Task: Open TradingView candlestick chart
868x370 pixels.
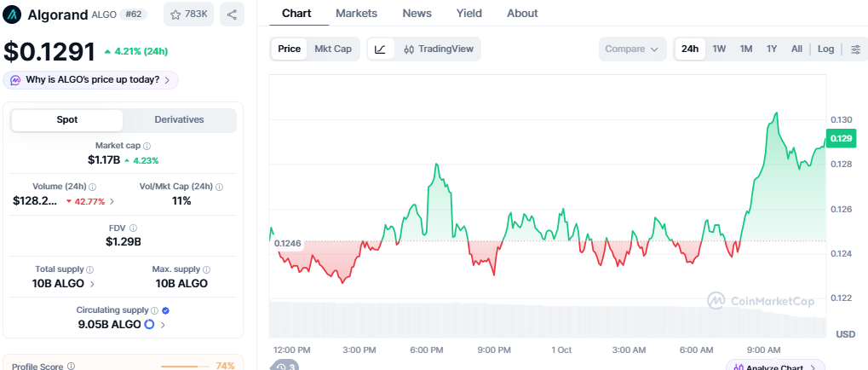Action: pos(439,49)
